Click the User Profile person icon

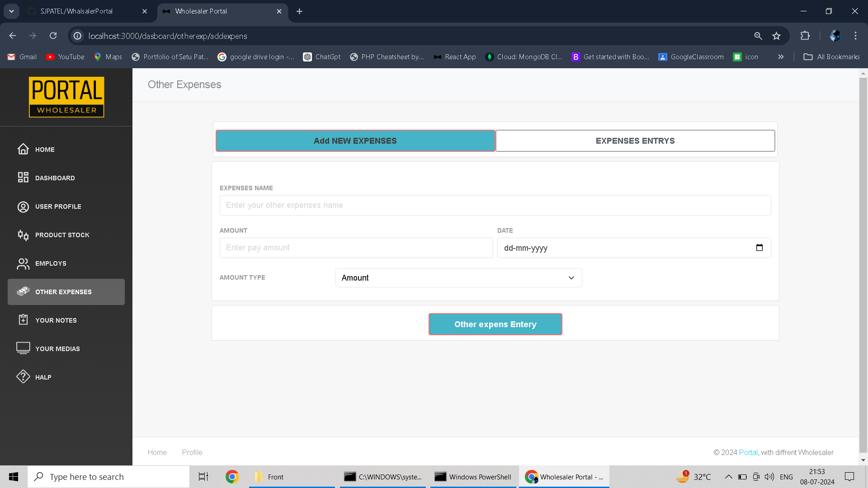coord(23,206)
